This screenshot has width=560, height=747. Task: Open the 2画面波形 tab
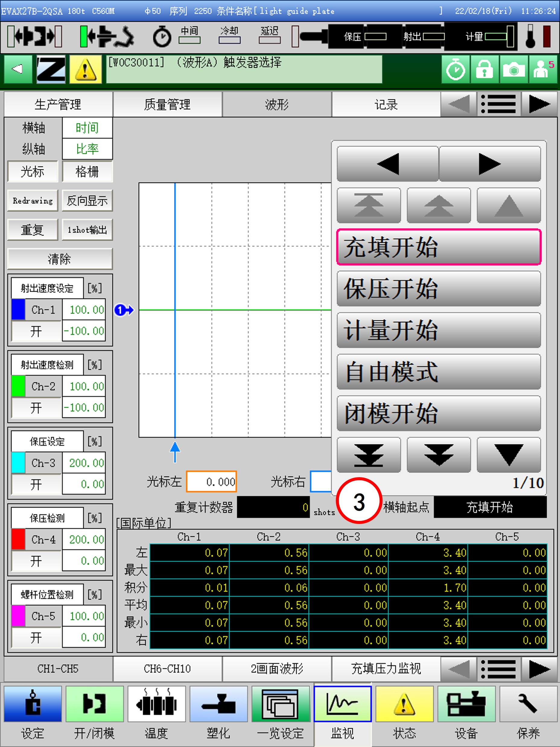pyautogui.click(x=277, y=669)
